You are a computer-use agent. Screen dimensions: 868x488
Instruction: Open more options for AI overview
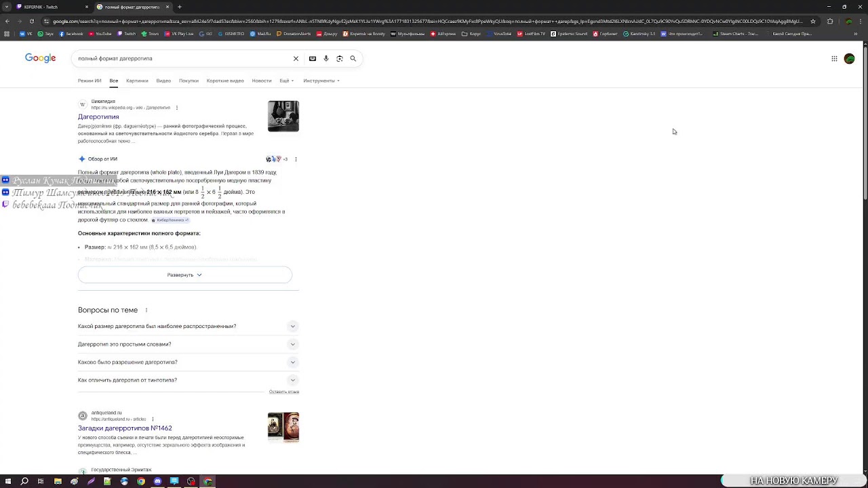click(x=296, y=159)
